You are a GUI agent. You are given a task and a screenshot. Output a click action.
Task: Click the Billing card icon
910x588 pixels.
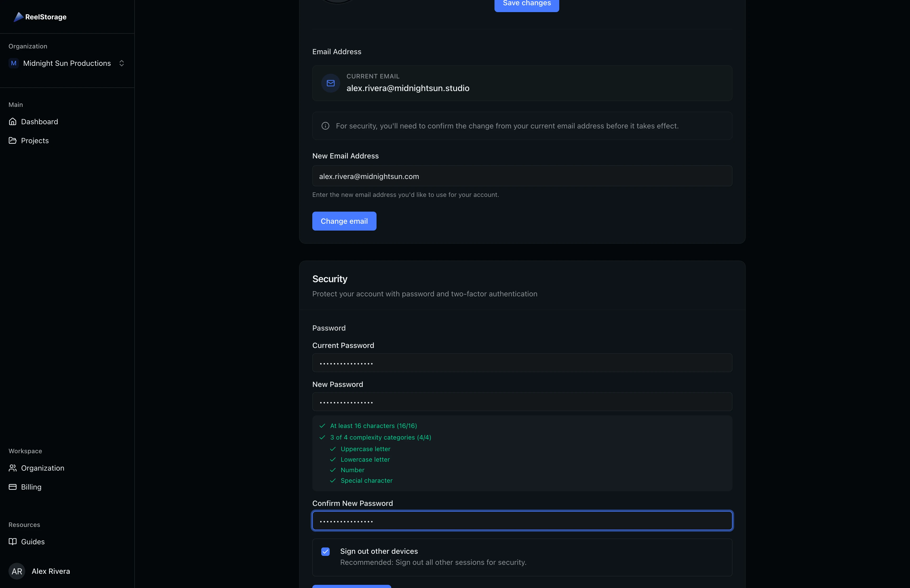(13, 487)
